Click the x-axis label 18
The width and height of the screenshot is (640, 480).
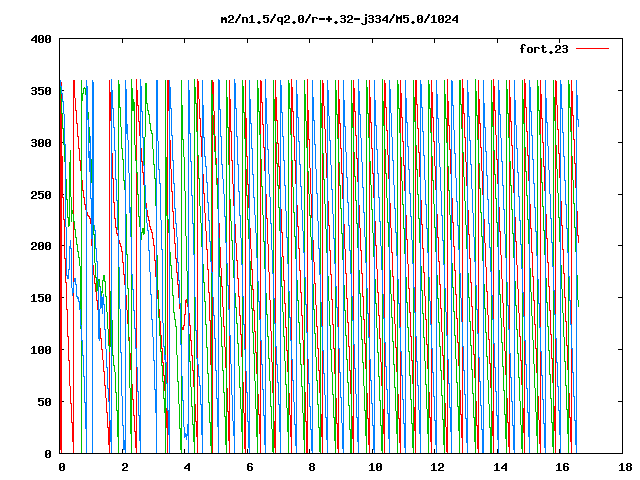click(625, 467)
